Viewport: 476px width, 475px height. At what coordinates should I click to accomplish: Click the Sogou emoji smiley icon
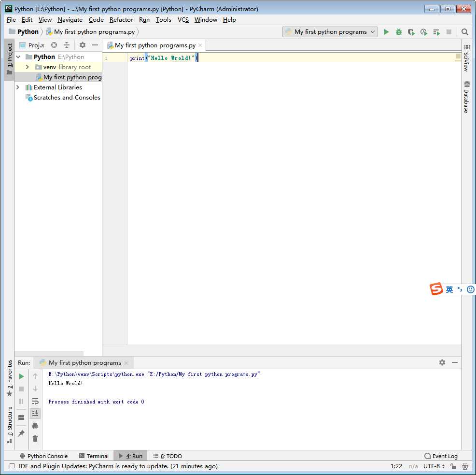tap(470, 289)
